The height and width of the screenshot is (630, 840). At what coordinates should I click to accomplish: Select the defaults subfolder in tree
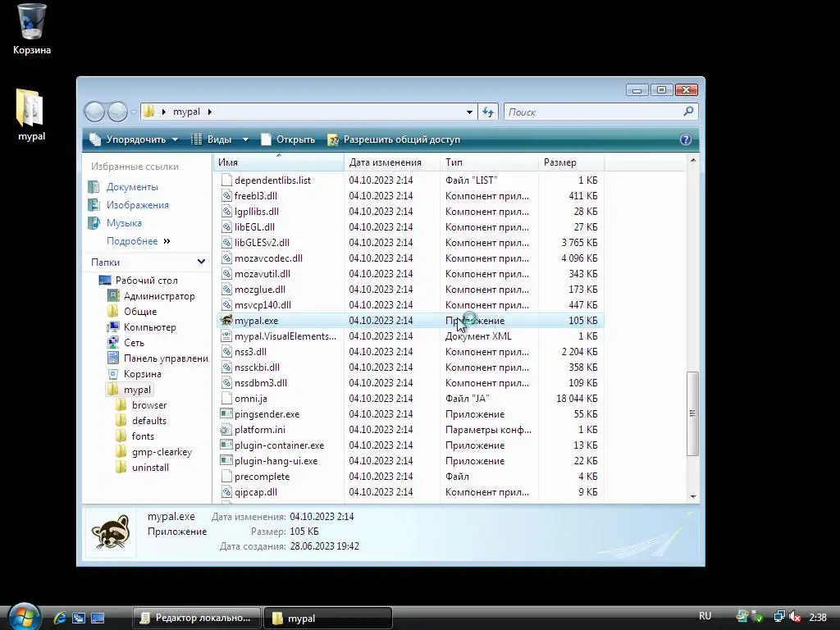pyautogui.click(x=141, y=421)
